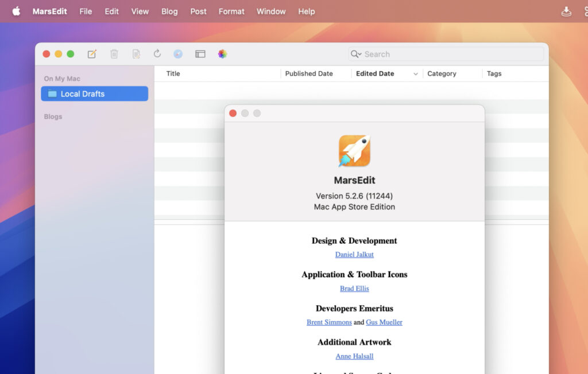Click the trash icon to delete a post
This screenshot has width=588, height=374.
(x=114, y=53)
